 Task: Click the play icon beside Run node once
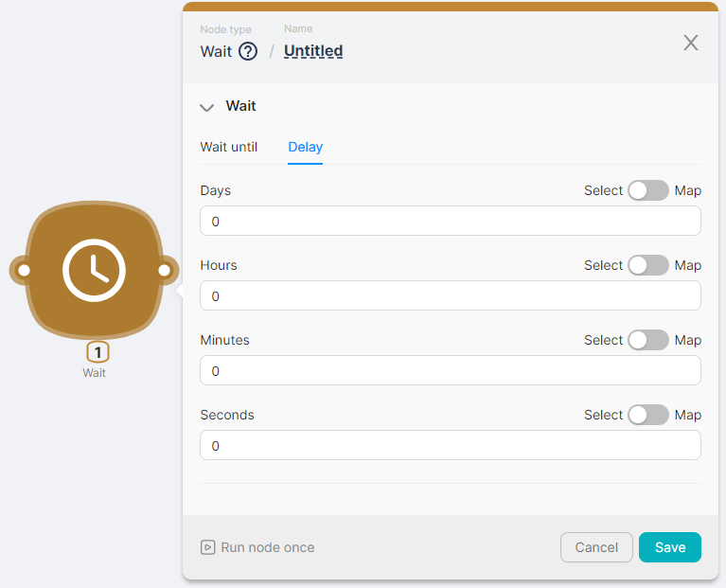pyautogui.click(x=207, y=547)
